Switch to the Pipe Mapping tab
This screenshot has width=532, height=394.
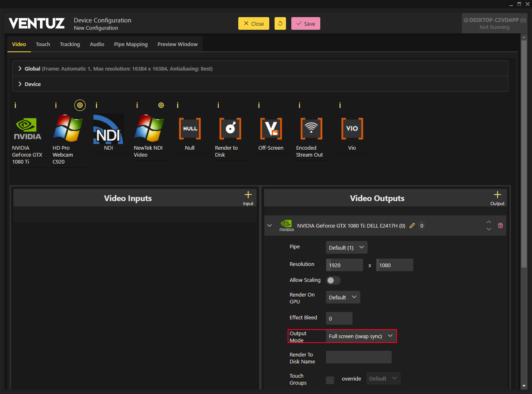pos(131,44)
